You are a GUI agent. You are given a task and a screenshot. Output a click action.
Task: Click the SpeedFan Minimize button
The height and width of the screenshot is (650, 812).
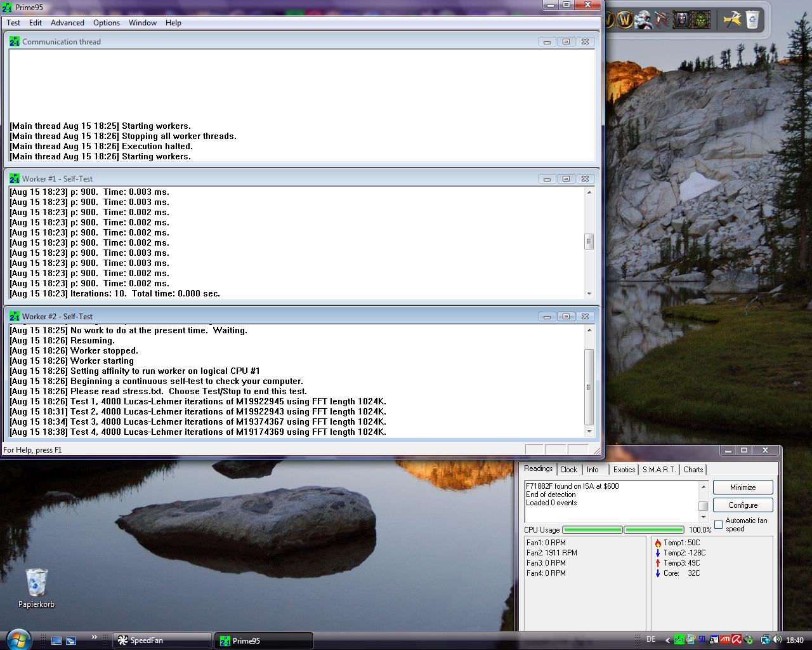coord(743,487)
